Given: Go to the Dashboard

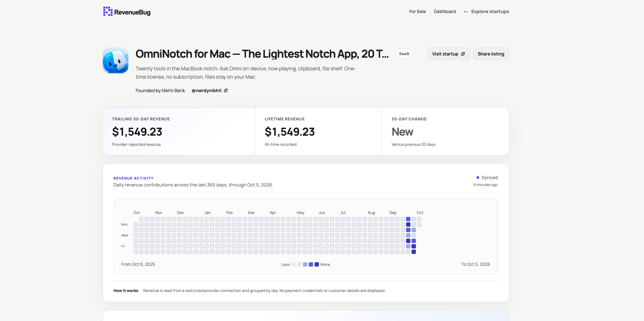Looking at the screenshot, I should coord(445,12).
